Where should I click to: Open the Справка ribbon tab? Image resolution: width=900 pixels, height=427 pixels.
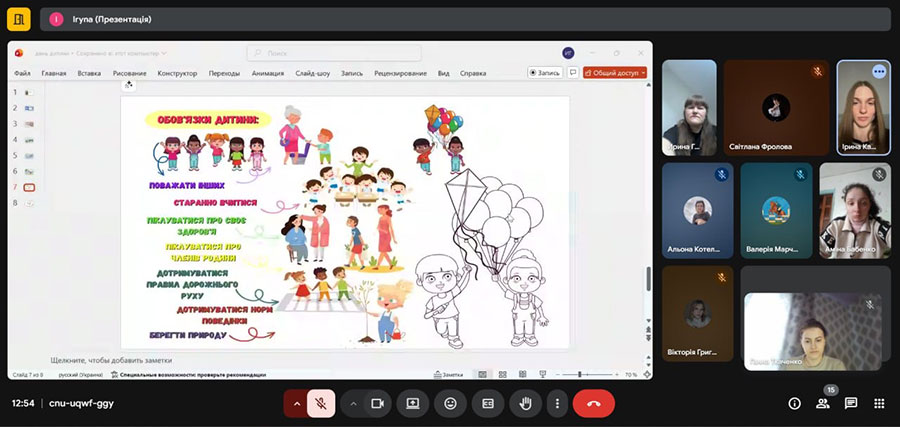tap(473, 73)
